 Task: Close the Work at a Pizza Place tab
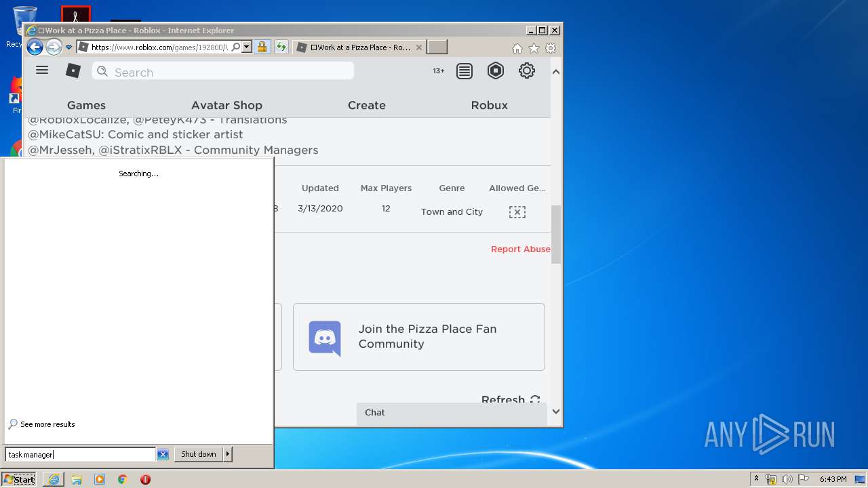418,47
